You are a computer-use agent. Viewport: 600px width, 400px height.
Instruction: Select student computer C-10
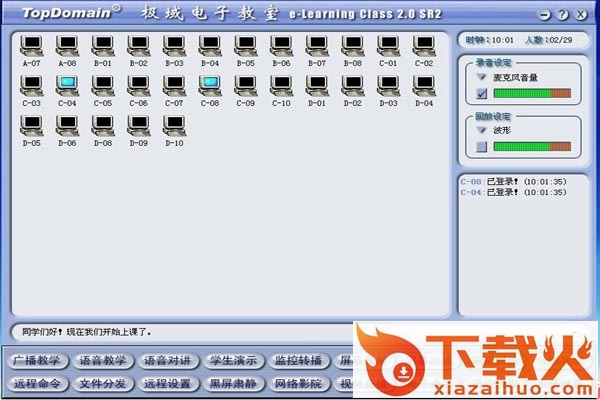[281, 86]
